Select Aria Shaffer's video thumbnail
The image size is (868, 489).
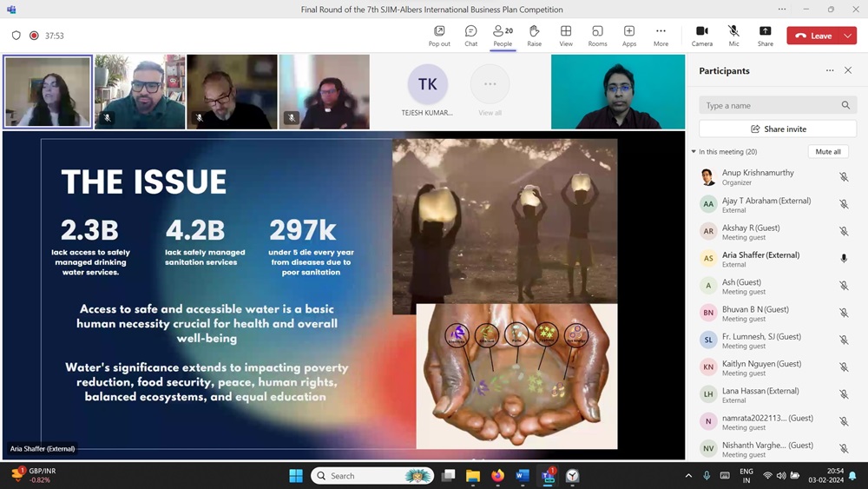tap(48, 92)
